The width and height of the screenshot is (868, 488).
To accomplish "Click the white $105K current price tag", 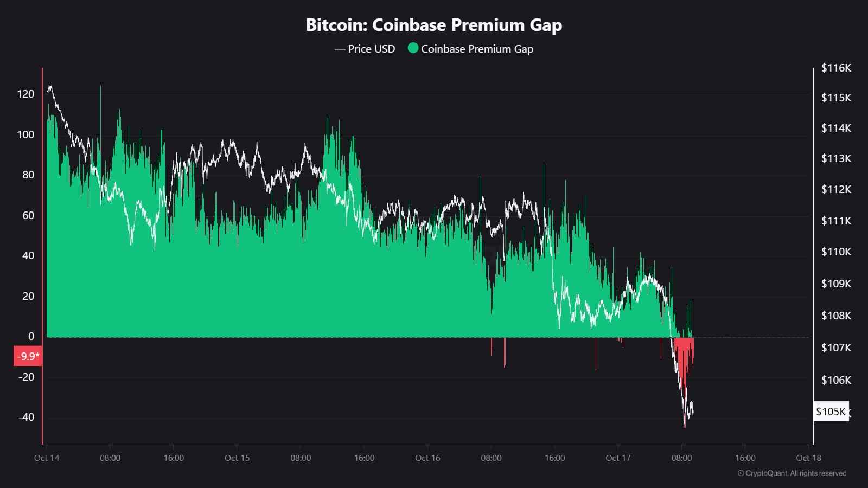I will (x=831, y=412).
